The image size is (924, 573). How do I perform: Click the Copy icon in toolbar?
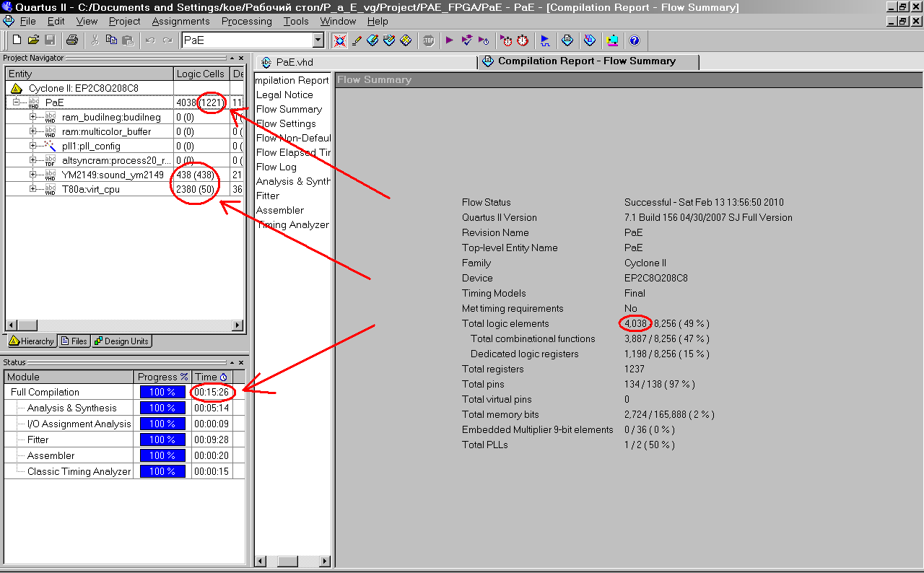111,40
